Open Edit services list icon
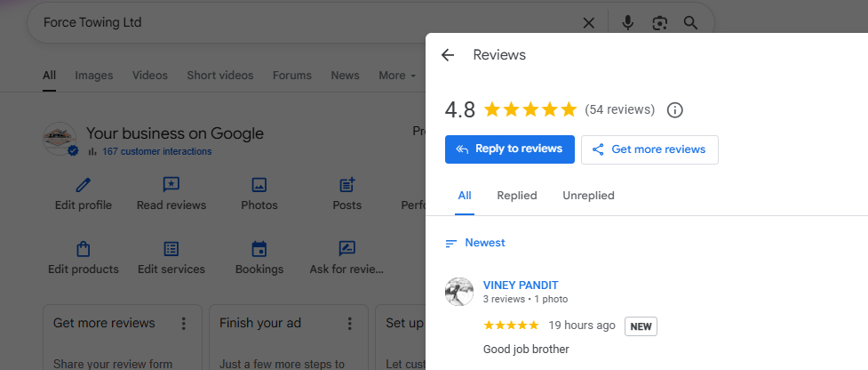 pyautogui.click(x=171, y=249)
